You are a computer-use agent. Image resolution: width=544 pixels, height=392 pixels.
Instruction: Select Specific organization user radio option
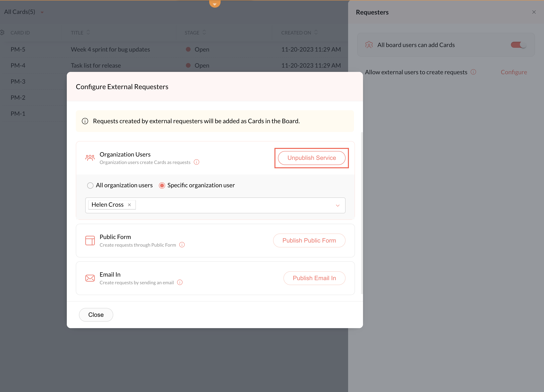pos(162,186)
